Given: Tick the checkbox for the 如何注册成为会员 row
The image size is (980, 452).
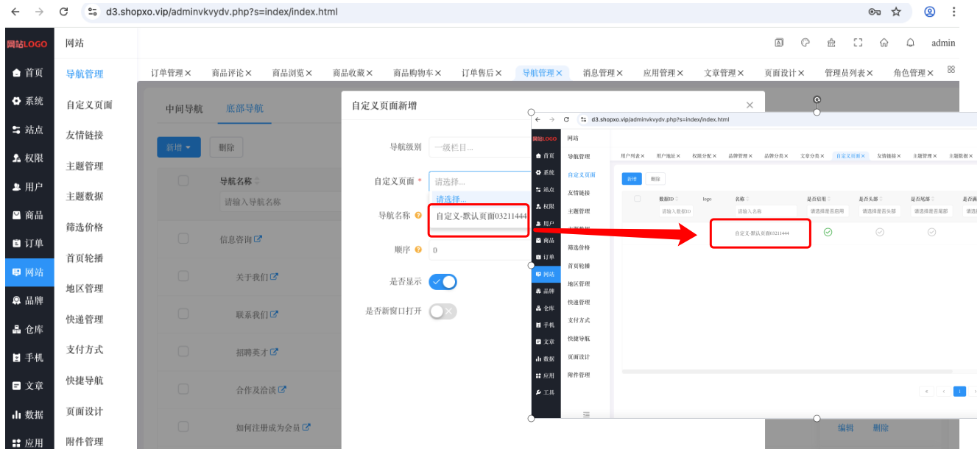Looking at the screenshot, I should pos(183,427).
